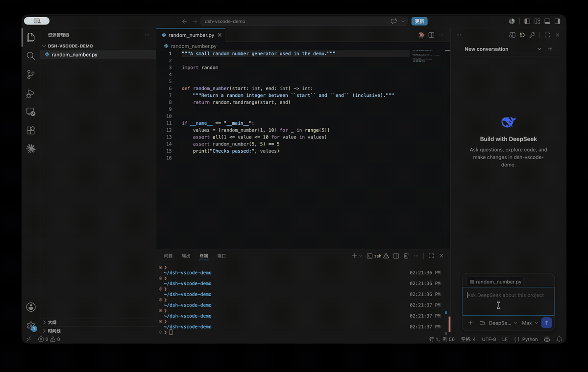Image resolution: width=588 pixels, height=372 pixels.
Task: Expand the 时间线 timeline section
Action: coord(98,331)
